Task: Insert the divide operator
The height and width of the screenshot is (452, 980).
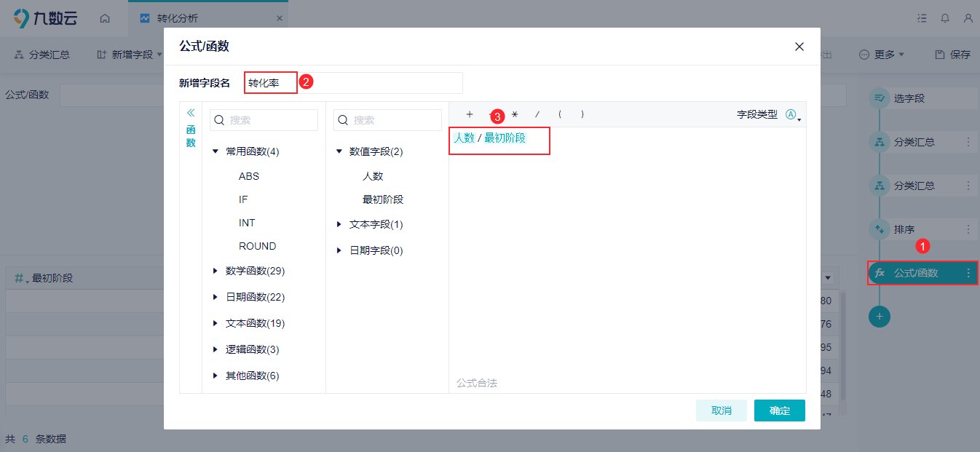Action: click(537, 114)
